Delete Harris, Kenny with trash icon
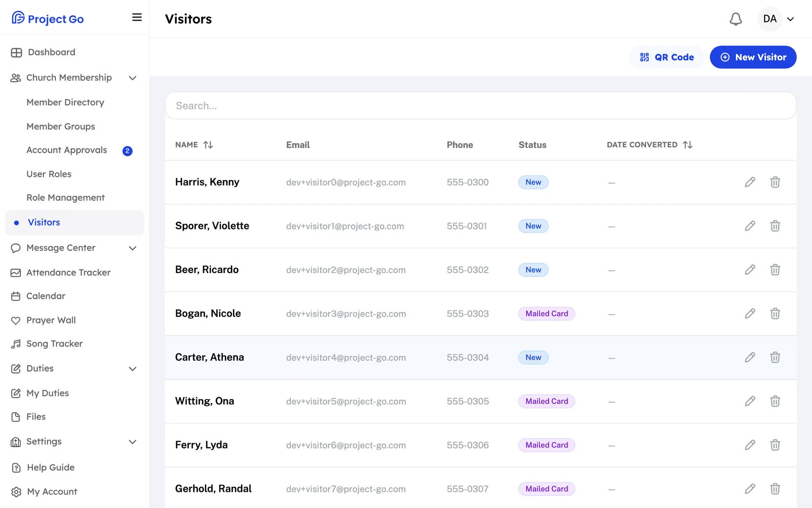This screenshot has width=812, height=508. [x=775, y=182]
